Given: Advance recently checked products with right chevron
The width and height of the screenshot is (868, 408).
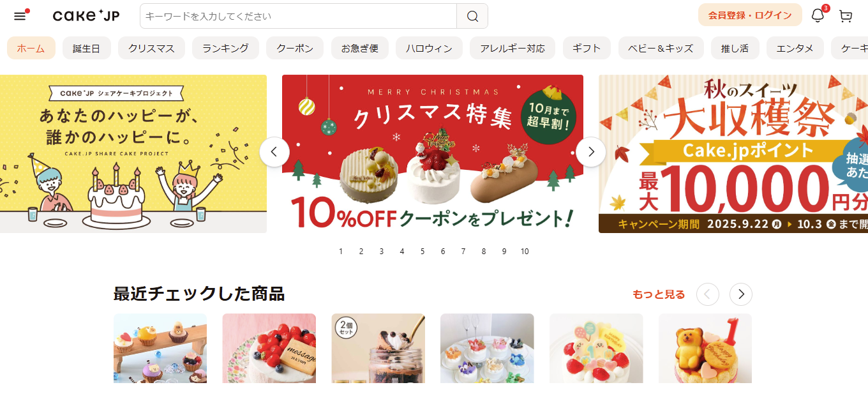Looking at the screenshot, I should (741, 294).
